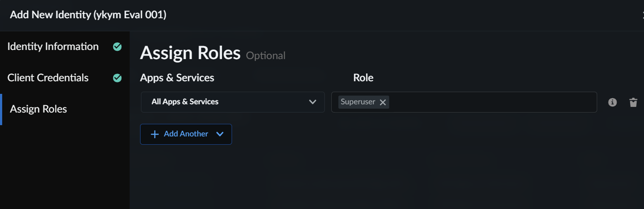Click the Assign Roles heading area

190,52
